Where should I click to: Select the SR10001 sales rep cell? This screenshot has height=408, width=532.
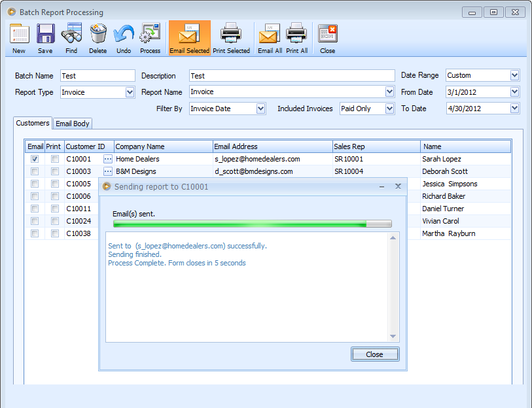tap(376, 159)
